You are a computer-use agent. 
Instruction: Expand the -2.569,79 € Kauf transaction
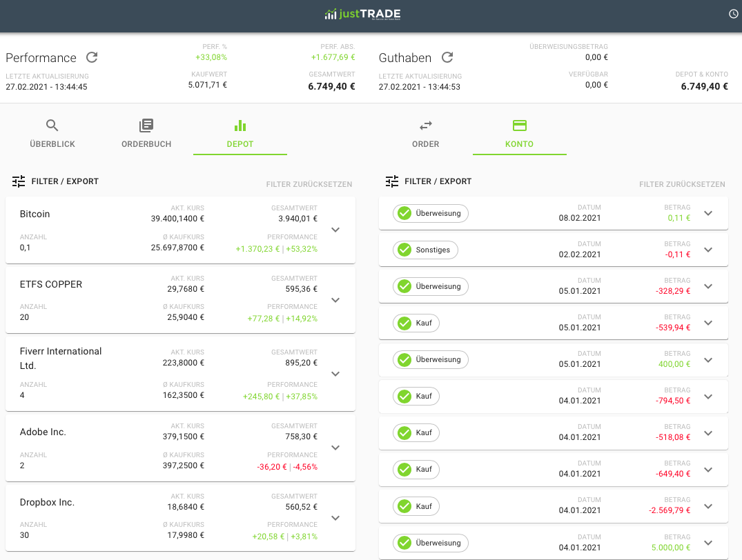(708, 506)
